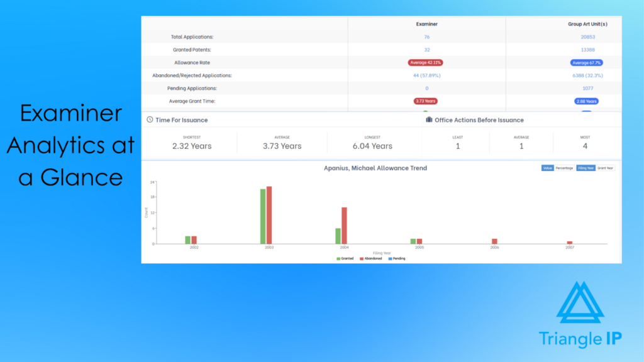Image resolution: width=644 pixels, height=362 pixels.
Task: Click the blue Pending legend square
Action: point(390,258)
